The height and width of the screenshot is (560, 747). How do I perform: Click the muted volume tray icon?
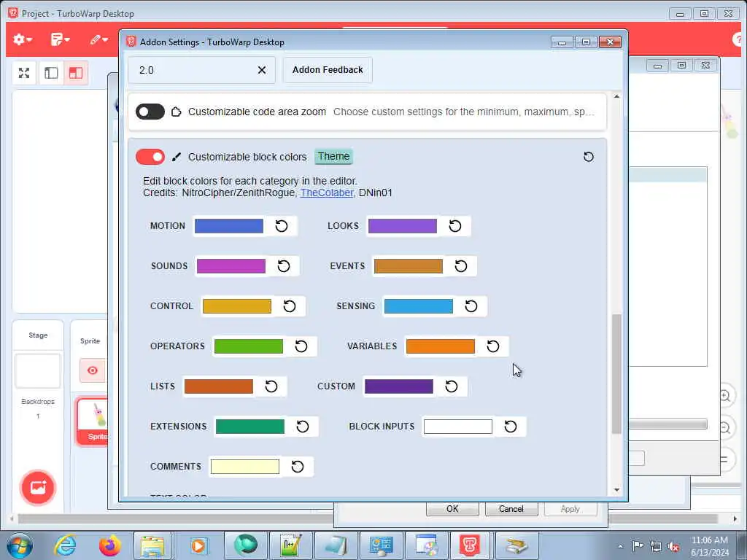[673, 546]
